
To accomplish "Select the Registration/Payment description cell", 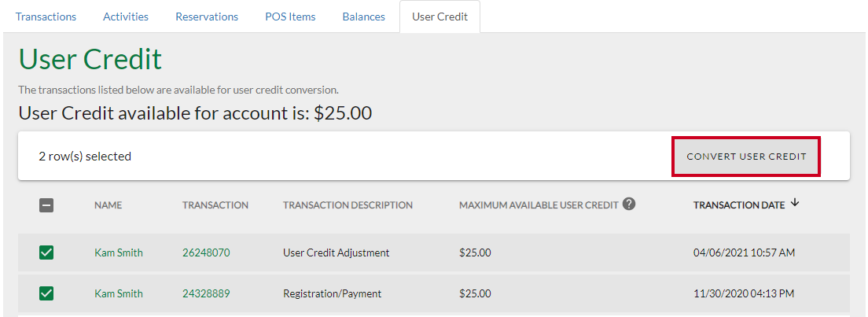I will click(x=332, y=293).
